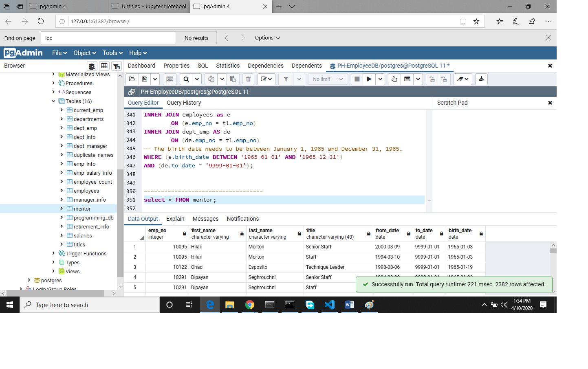Click the Stop query square button
The height and width of the screenshot is (369, 588).
point(357,79)
